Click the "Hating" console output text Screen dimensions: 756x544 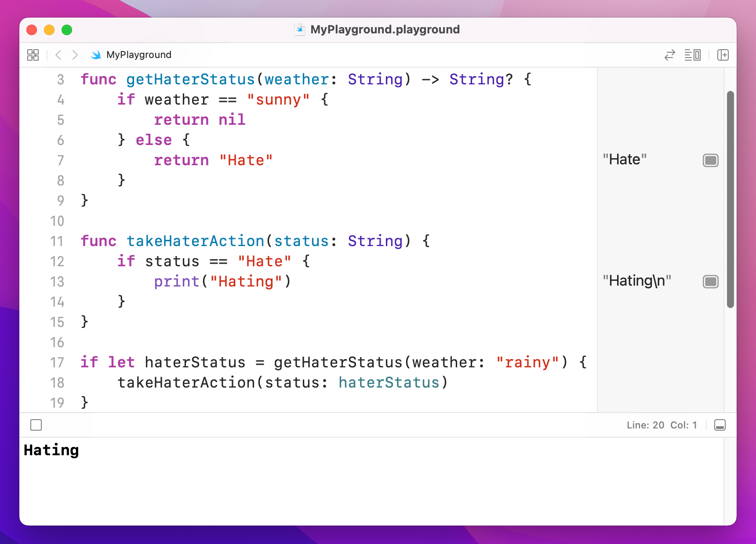tap(51, 450)
